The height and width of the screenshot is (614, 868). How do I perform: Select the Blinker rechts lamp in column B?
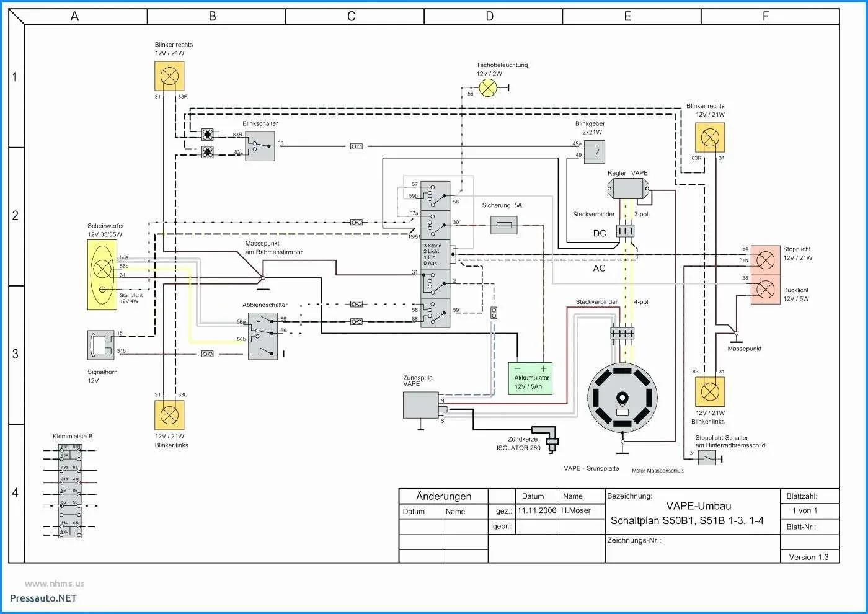click(x=169, y=77)
